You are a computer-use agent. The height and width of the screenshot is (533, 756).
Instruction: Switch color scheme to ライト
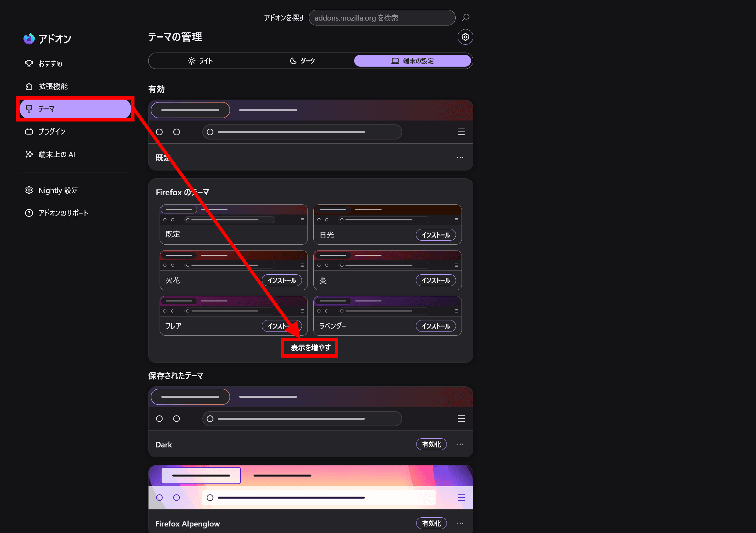click(x=200, y=61)
